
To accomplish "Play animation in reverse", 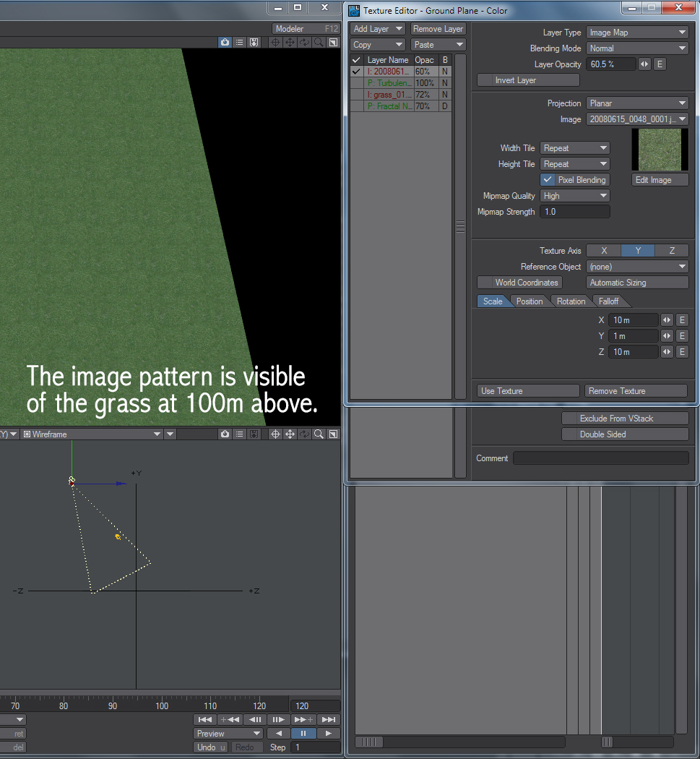I will coord(279,734).
